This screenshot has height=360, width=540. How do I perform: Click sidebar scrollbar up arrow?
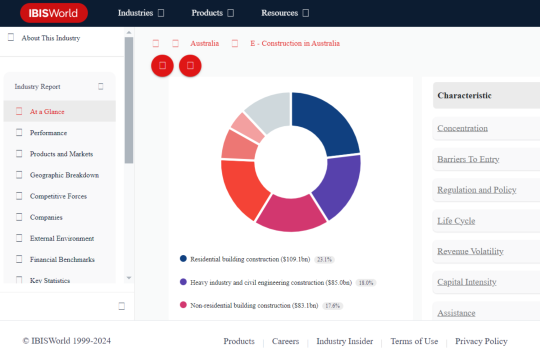[129, 32]
